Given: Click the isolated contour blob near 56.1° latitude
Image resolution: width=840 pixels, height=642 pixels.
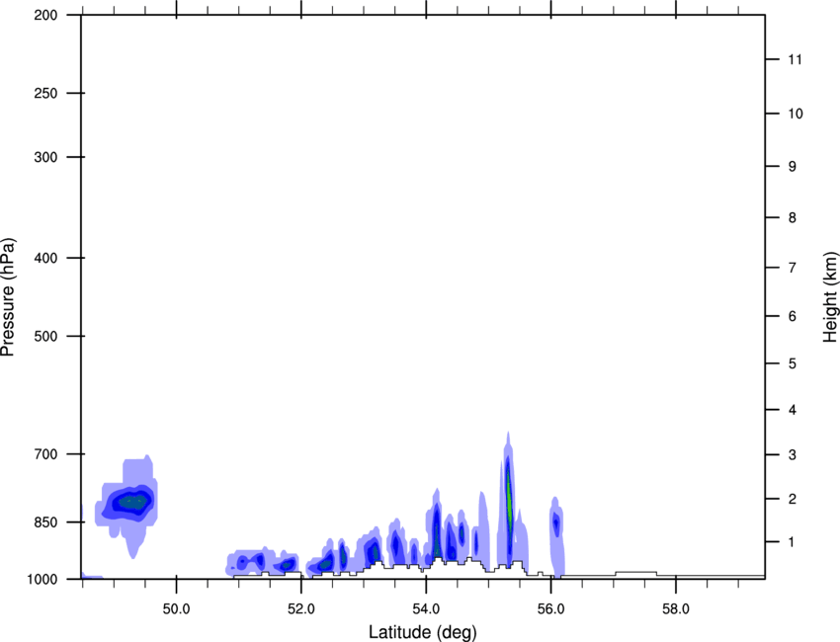Looking at the screenshot, I should pos(556,535).
